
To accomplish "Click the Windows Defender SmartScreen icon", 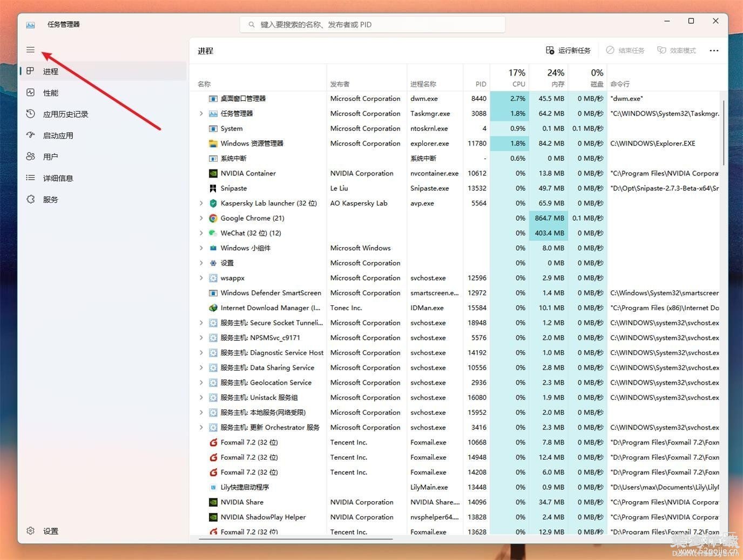I will (x=213, y=293).
